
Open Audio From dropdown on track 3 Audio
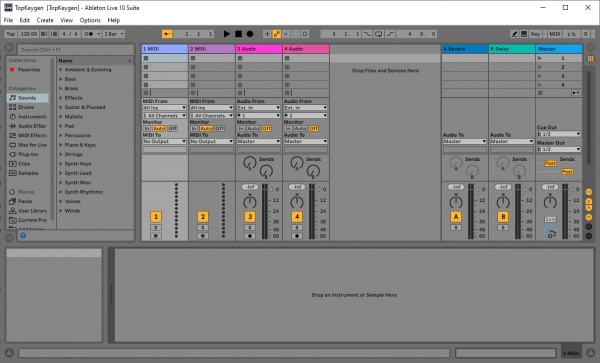pyautogui.click(x=259, y=108)
